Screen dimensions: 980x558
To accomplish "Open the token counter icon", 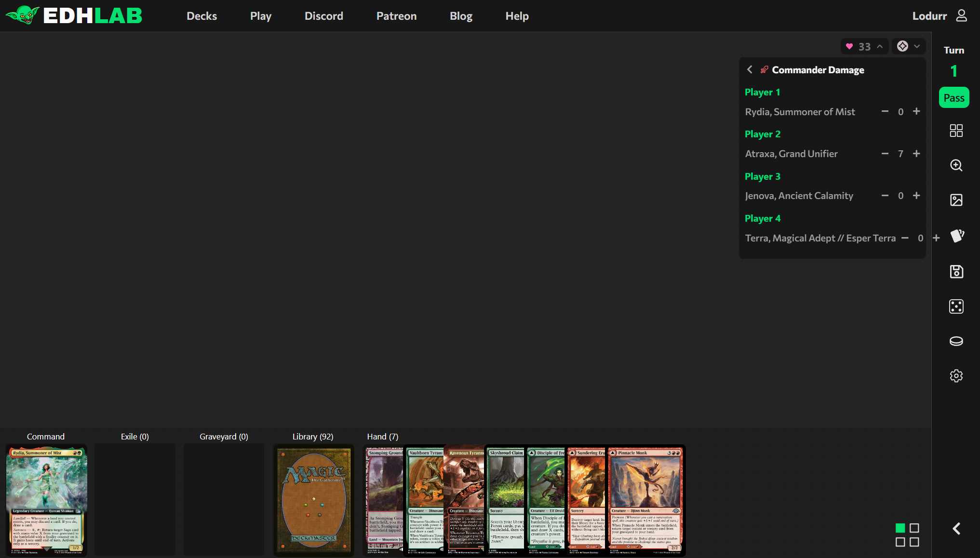I will (x=956, y=341).
